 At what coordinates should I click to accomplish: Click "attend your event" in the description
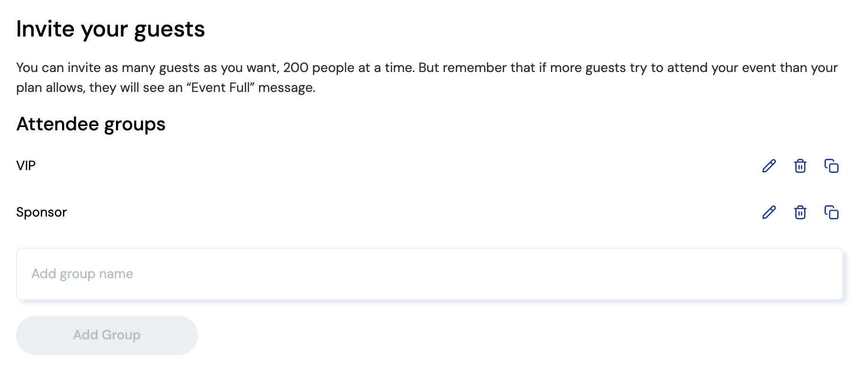721,68
